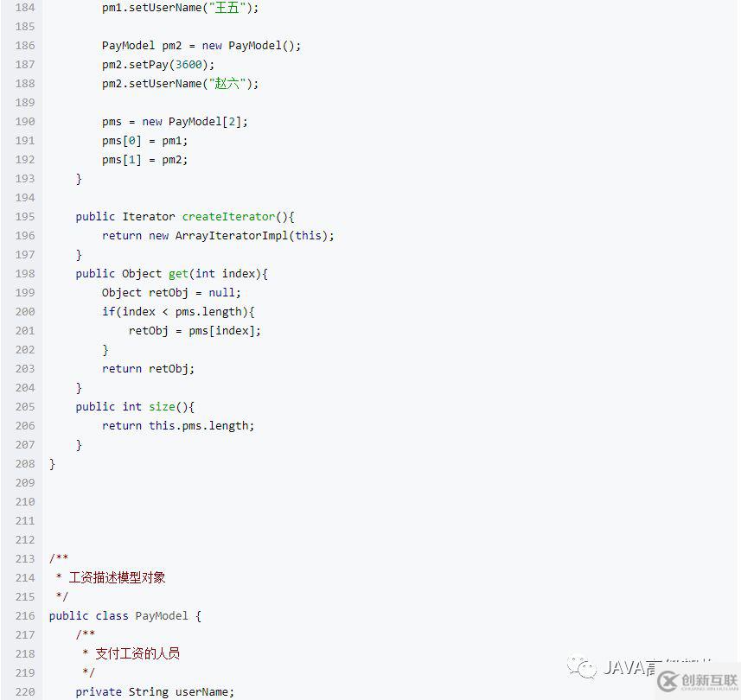The height and width of the screenshot is (700, 741).
Task: Click the PayModel class name on line 216
Action: click(161, 615)
